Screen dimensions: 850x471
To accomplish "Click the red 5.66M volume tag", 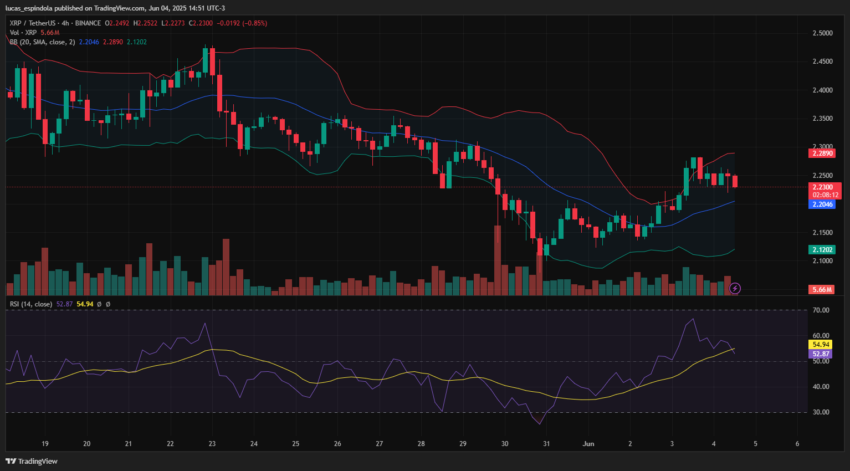I will 822,289.
